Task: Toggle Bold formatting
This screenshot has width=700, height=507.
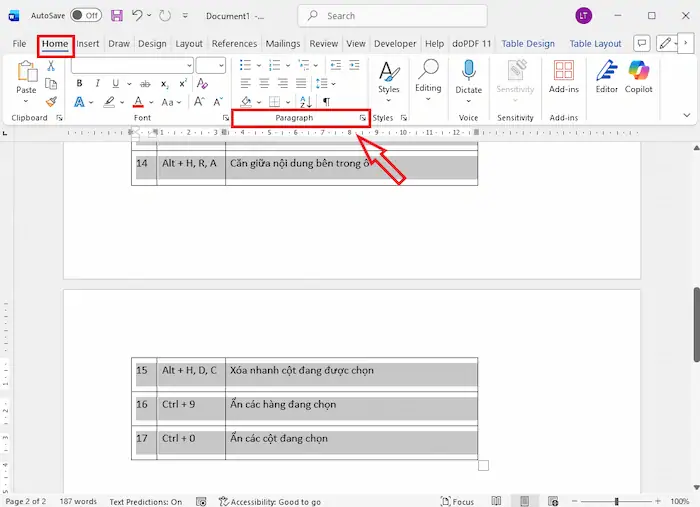Action: click(x=80, y=84)
